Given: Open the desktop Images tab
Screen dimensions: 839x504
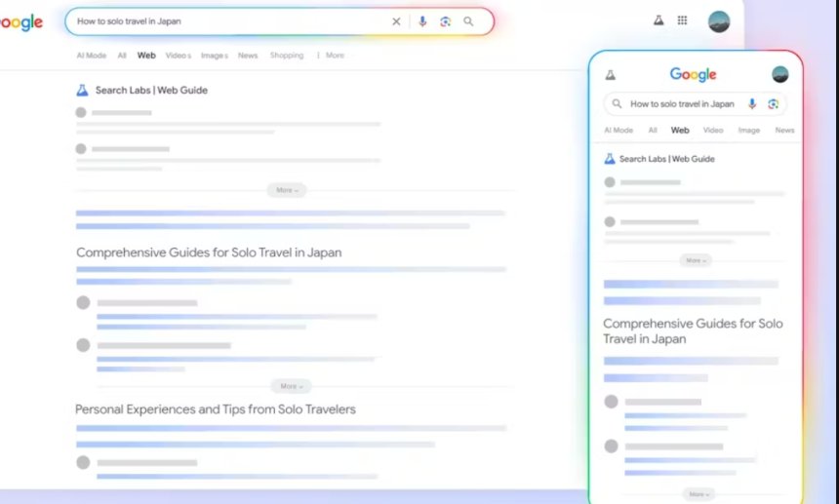Looking at the screenshot, I should [x=215, y=55].
